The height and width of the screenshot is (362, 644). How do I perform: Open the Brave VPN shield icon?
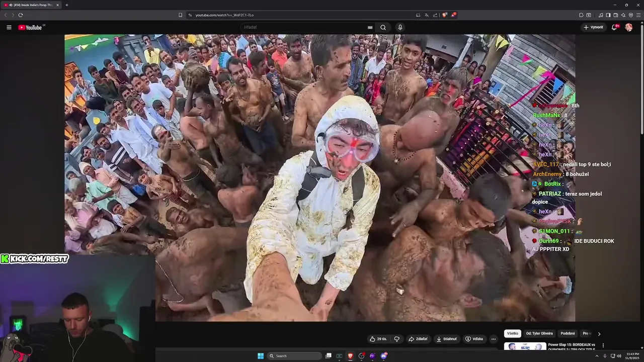point(630,15)
